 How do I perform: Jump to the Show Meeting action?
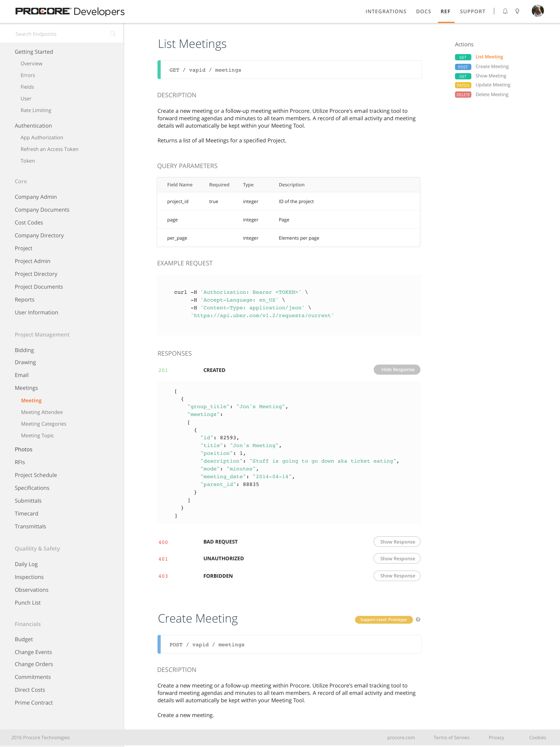point(491,76)
